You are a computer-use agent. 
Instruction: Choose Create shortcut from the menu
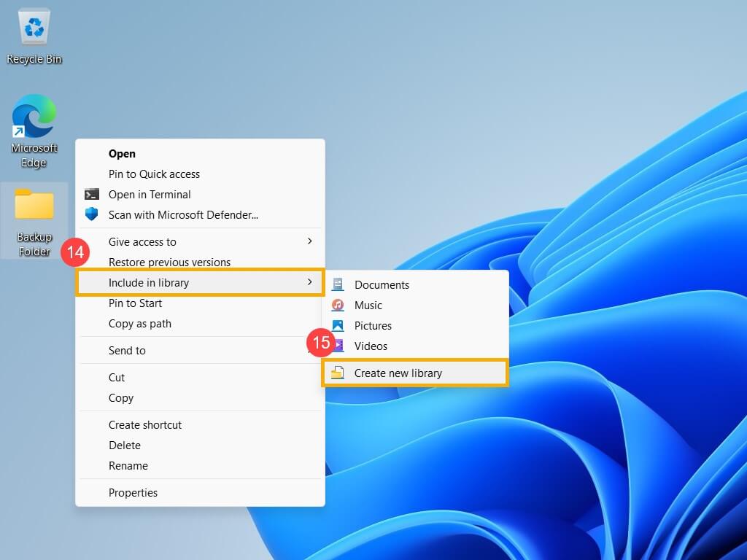[x=145, y=425]
